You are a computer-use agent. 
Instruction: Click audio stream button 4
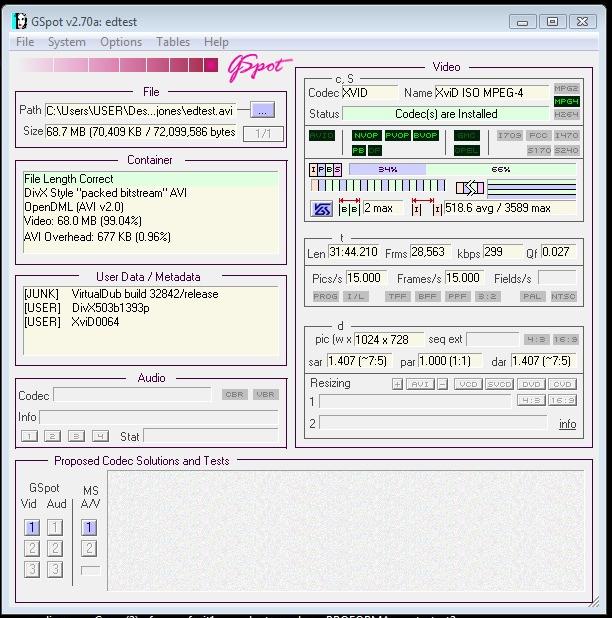coord(100,436)
